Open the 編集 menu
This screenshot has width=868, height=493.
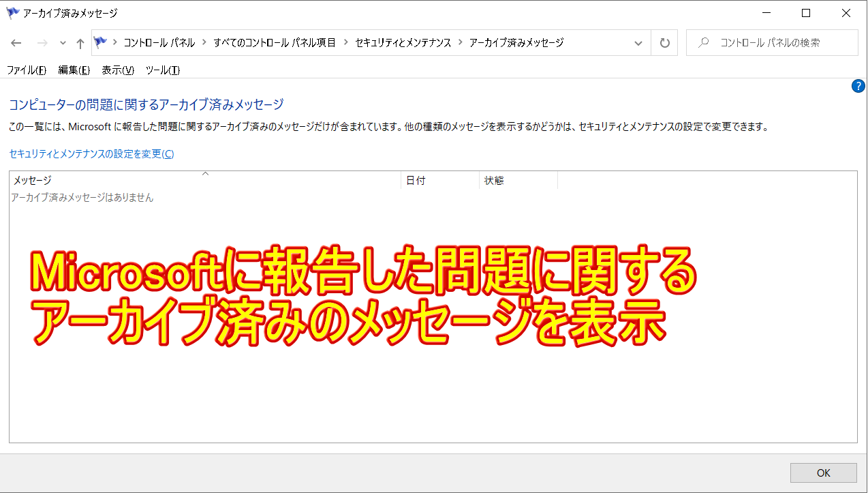pyautogui.click(x=72, y=70)
